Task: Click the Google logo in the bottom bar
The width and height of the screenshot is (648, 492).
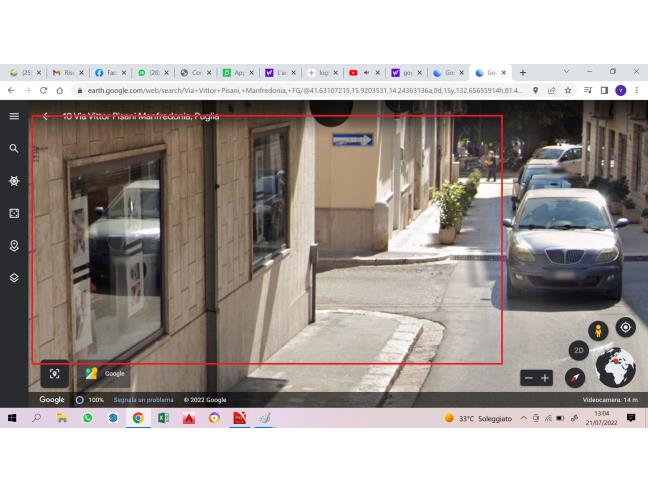Action: click(52, 399)
